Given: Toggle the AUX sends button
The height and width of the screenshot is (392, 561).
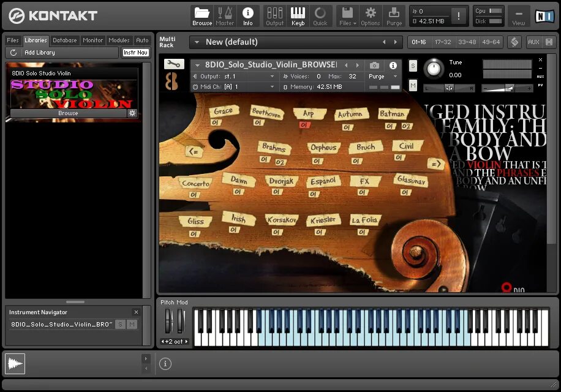Looking at the screenshot, I should [x=533, y=42].
